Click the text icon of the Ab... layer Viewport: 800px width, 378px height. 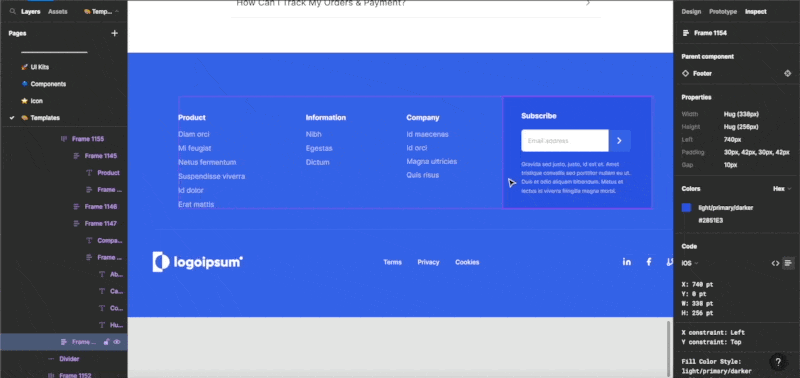click(102, 274)
